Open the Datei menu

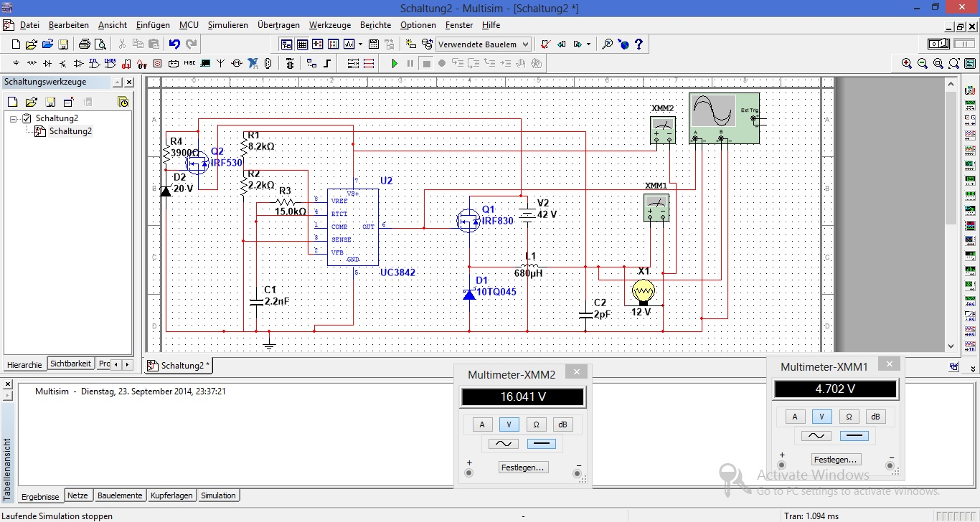pos(29,24)
